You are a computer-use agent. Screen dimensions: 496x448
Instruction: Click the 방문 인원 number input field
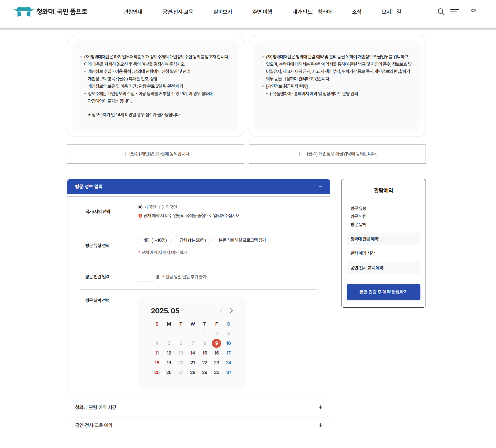[146, 277]
